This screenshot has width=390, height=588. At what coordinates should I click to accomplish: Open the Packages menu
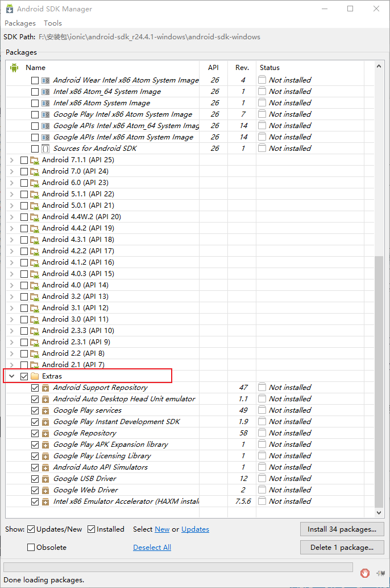(x=20, y=23)
